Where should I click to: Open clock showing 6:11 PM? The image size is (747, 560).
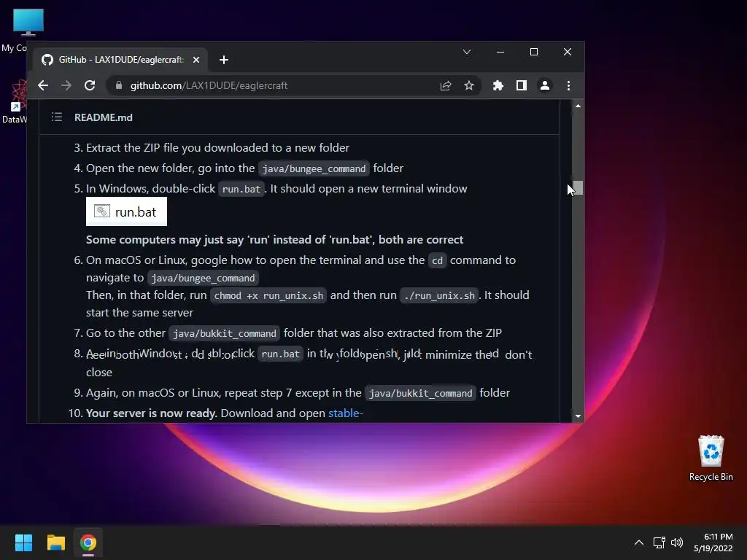click(713, 542)
